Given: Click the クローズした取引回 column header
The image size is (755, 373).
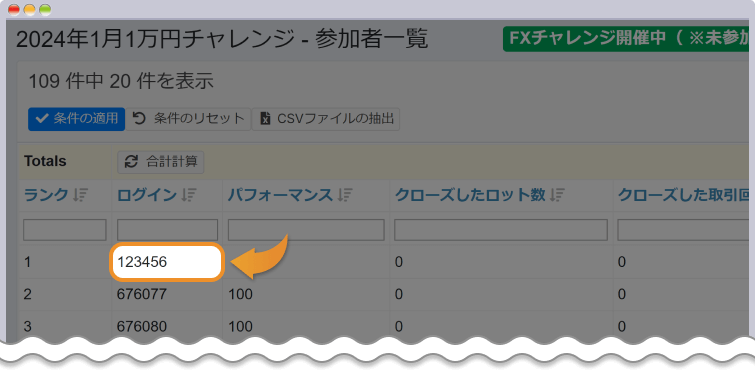Looking at the screenshot, I should pos(684,195).
